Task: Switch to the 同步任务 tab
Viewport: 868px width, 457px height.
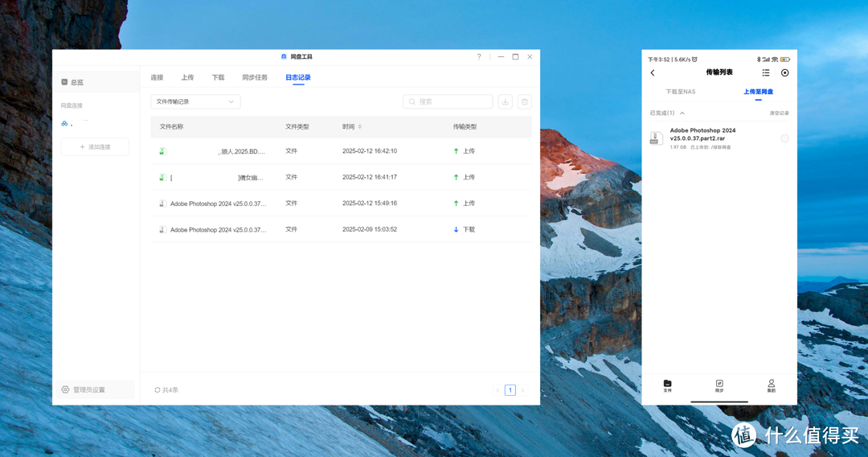Action: pos(255,78)
